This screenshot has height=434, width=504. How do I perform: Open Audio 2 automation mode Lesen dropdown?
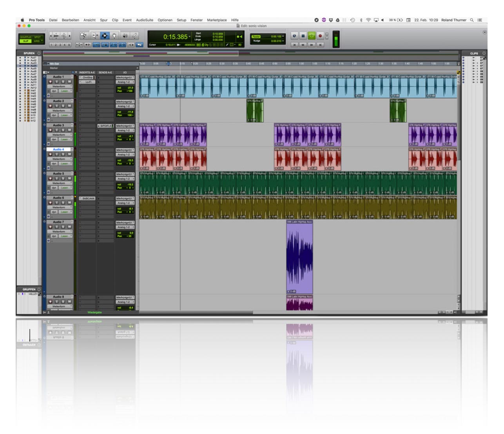[x=65, y=115]
